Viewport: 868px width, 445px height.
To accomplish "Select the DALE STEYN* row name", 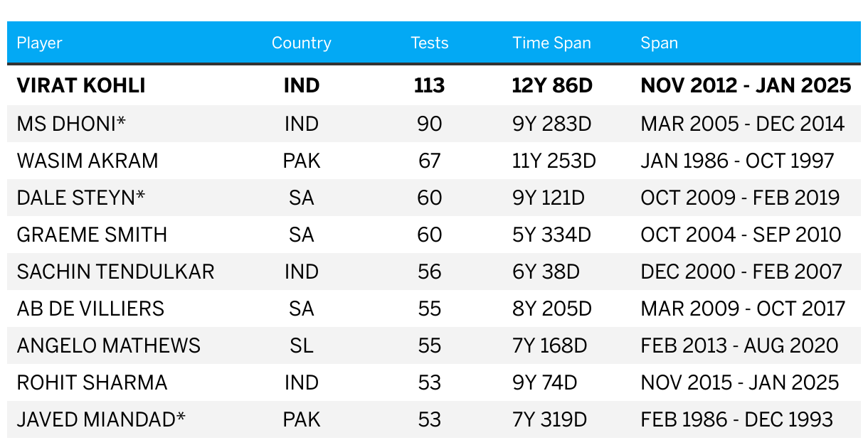I will coord(81,198).
